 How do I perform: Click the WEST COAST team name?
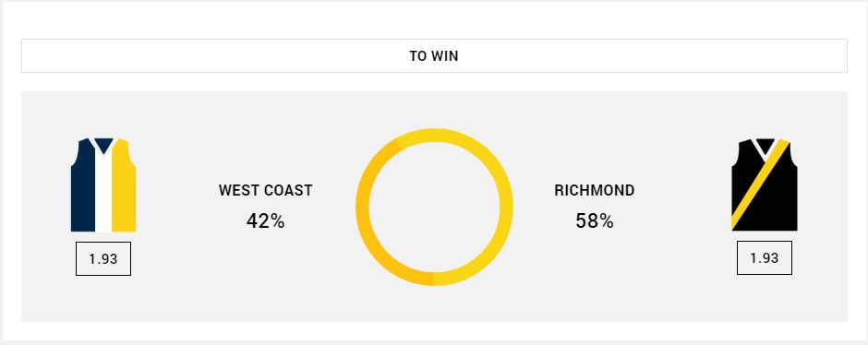pos(265,190)
